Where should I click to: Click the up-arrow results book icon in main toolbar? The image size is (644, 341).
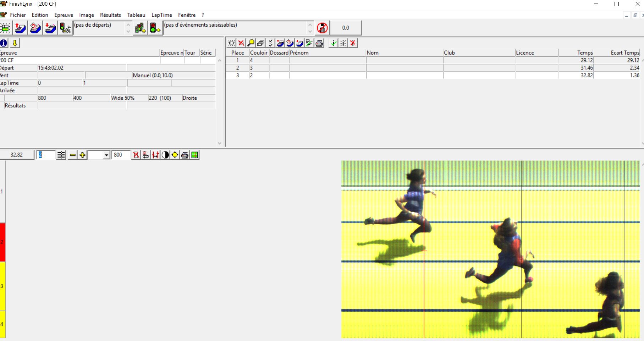click(20, 28)
